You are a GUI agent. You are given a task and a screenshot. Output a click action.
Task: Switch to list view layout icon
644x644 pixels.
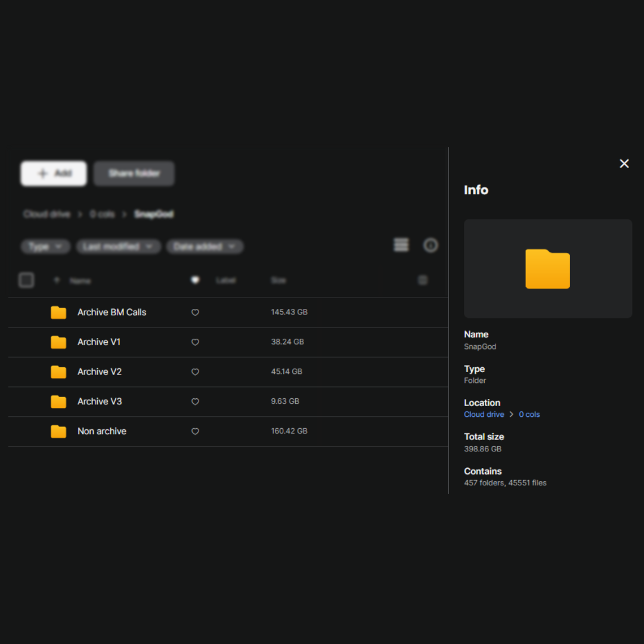tap(401, 245)
